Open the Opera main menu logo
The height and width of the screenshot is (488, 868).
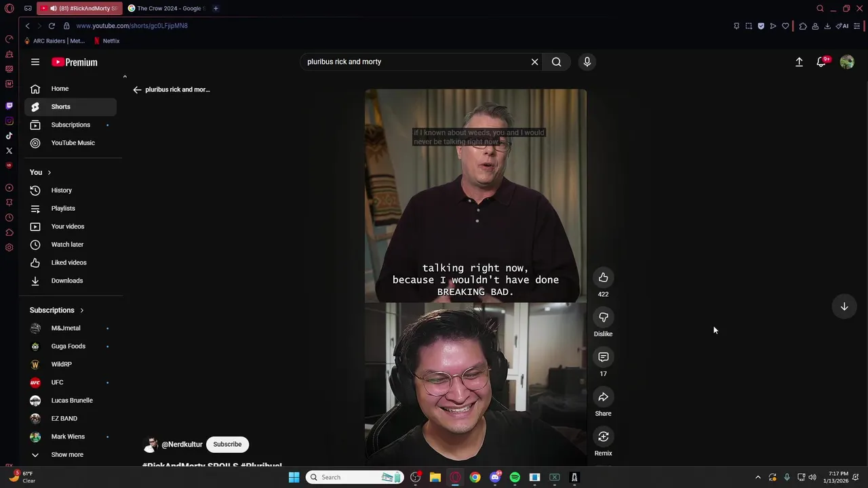(9, 8)
